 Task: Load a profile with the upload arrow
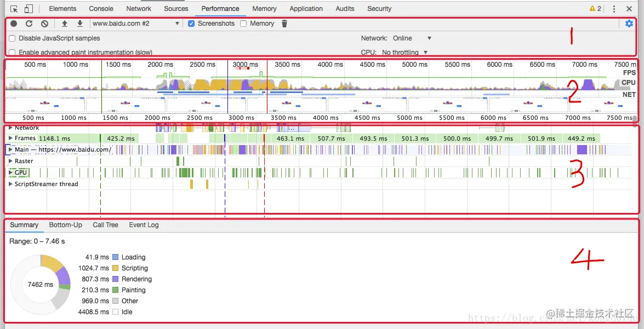tap(65, 24)
